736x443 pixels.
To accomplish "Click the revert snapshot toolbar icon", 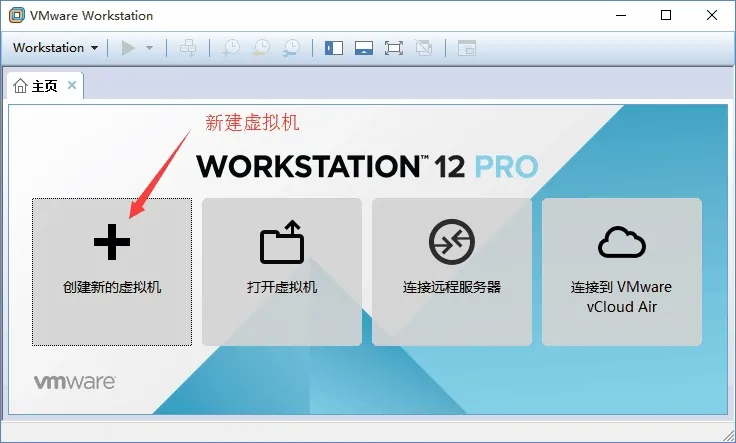I will (x=261, y=48).
